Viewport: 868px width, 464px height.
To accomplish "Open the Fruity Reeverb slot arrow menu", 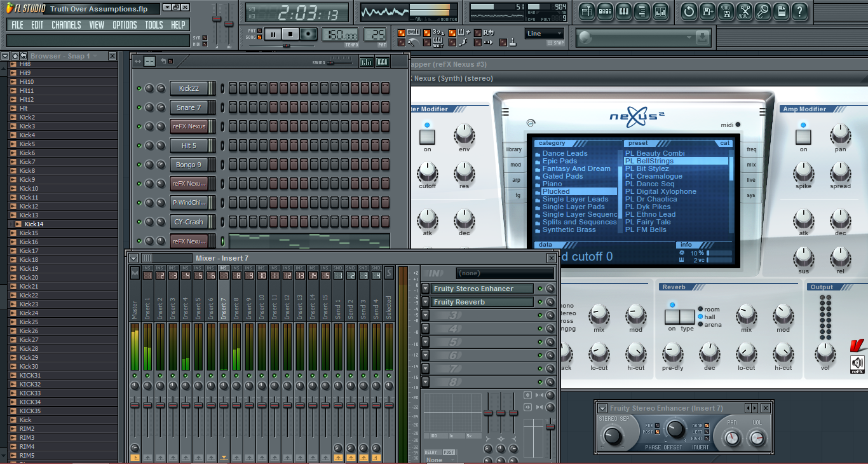I will coord(425,302).
